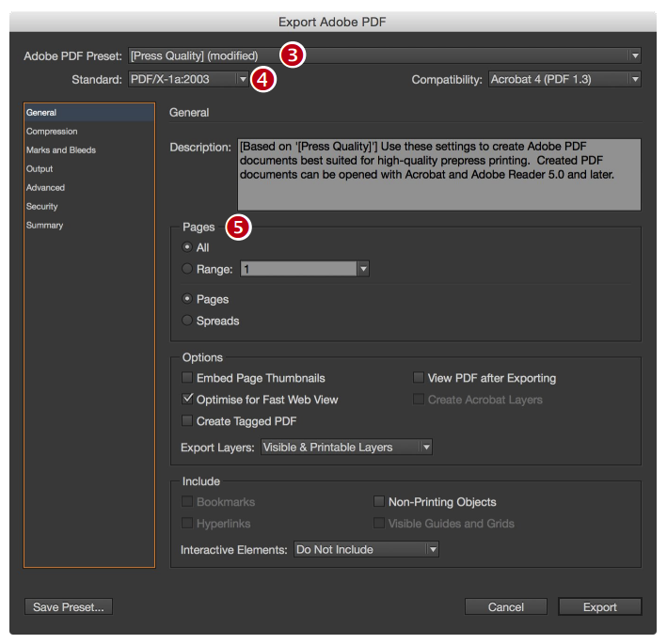Select the All pages radio button

pyautogui.click(x=187, y=247)
